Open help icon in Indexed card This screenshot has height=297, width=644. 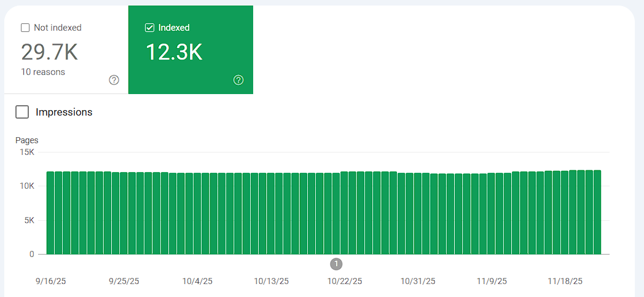238,80
